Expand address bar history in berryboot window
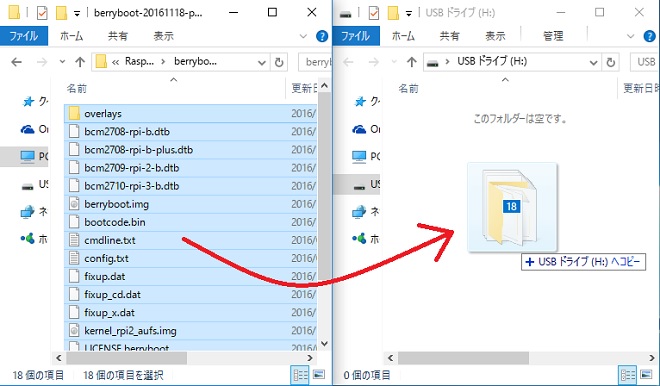 click(x=262, y=63)
